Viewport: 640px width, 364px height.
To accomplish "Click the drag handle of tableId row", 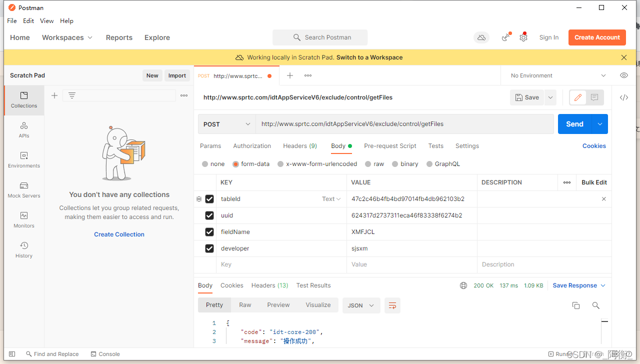I will (199, 199).
